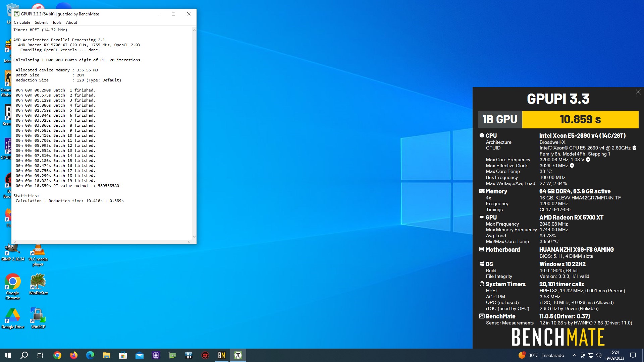Click the Intel Xeon E5-2690 v4 heading
The height and width of the screenshot is (362, 644).
point(582,136)
